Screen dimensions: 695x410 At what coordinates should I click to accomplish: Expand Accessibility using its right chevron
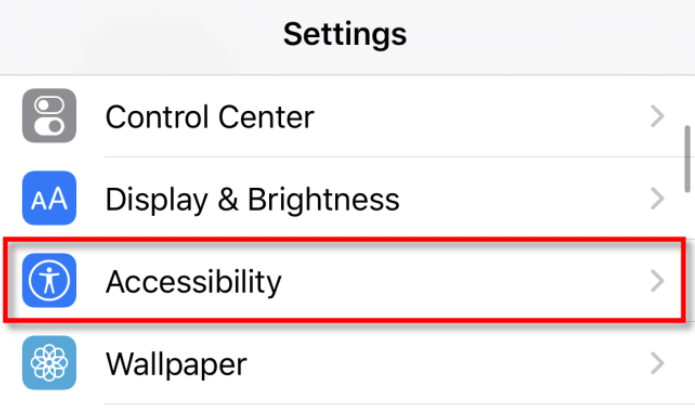pyautogui.click(x=657, y=281)
